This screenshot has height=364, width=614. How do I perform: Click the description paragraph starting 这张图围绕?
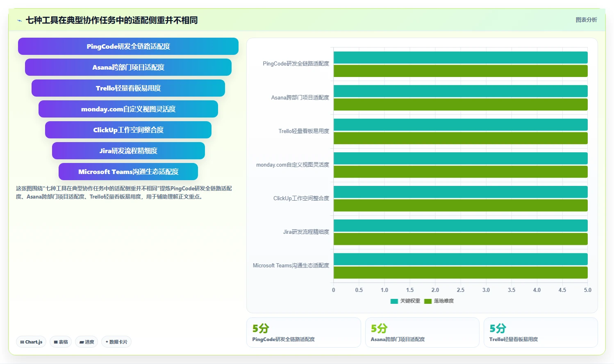tap(124, 192)
